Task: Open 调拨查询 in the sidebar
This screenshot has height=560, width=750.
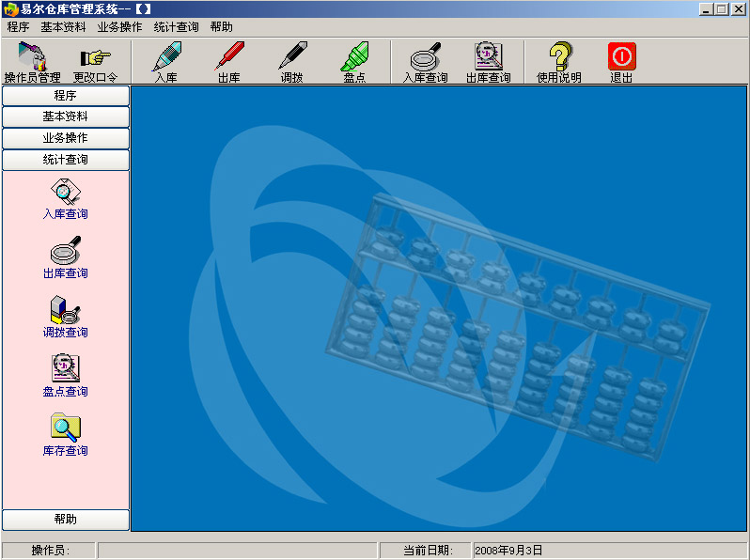Action: [x=66, y=318]
